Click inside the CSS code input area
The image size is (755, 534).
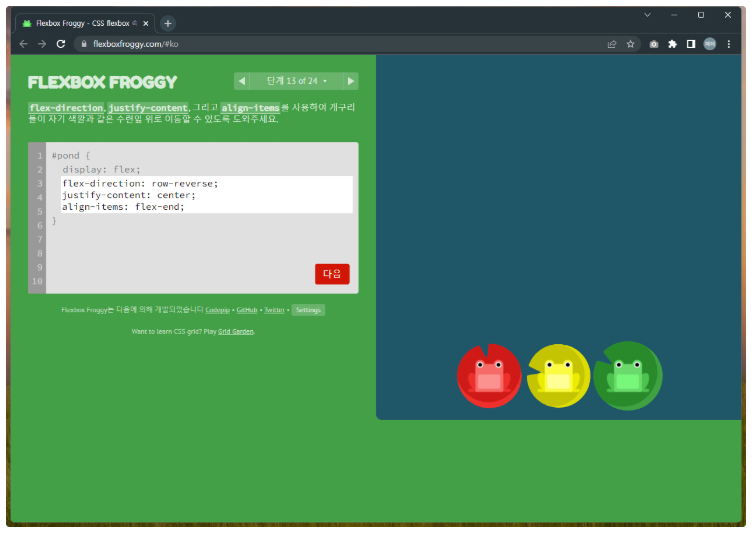207,195
